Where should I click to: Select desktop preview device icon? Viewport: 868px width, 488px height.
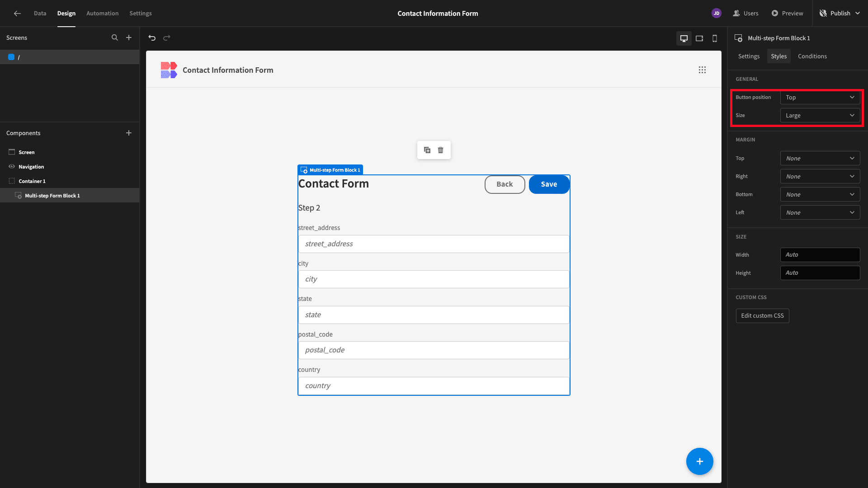tap(684, 38)
